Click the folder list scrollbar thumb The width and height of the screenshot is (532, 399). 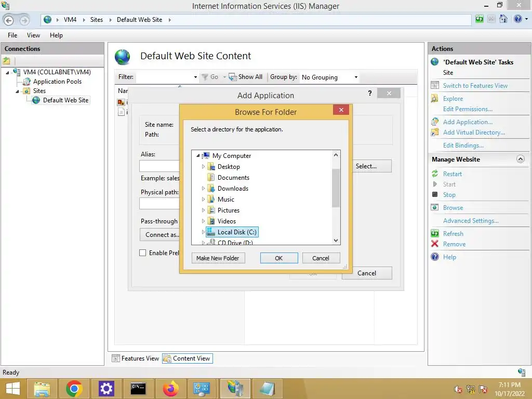click(336, 188)
